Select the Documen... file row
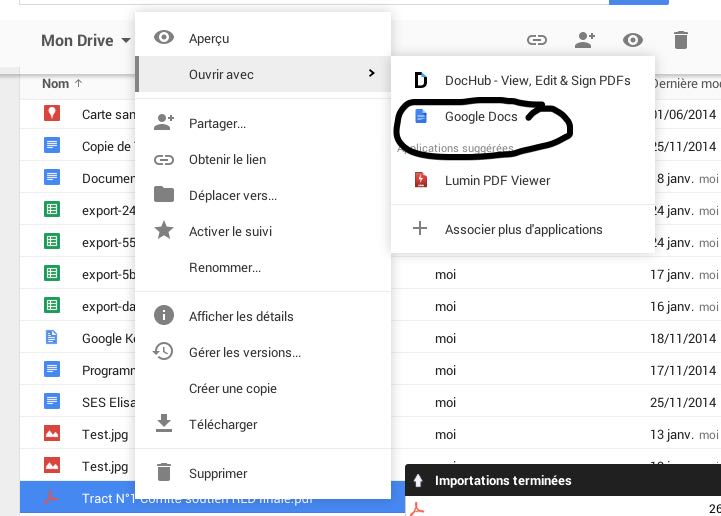The image size is (721, 516). tap(78, 178)
